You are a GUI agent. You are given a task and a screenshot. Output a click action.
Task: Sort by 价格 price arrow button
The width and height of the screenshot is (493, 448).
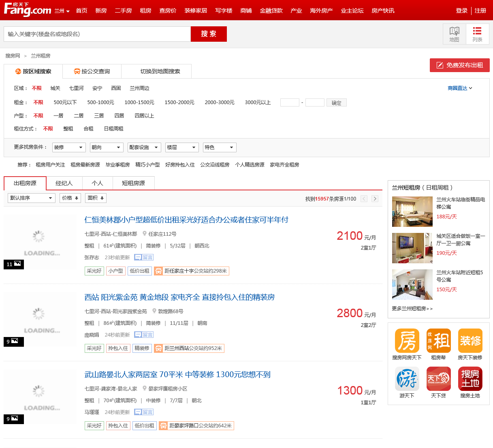click(x=70, y=198)
